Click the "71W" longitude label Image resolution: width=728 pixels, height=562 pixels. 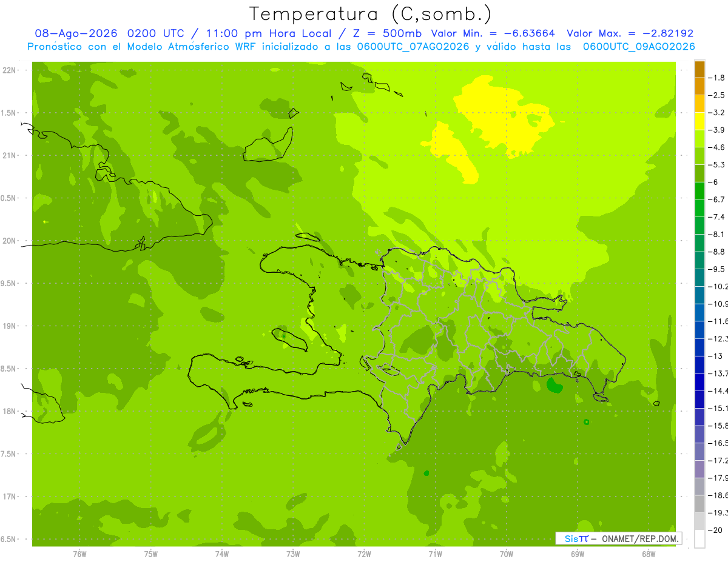pyautogui.click(x=435, y=554)
